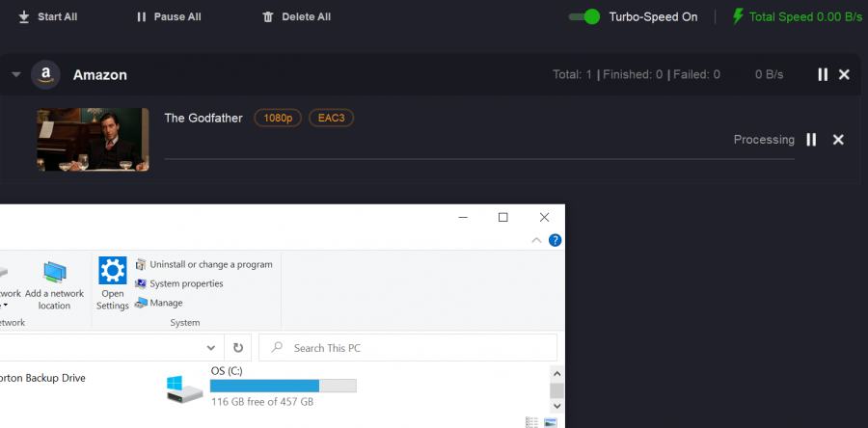Click Delete All downloads
This screenshot has height=428, width=868.
[297, 17]
